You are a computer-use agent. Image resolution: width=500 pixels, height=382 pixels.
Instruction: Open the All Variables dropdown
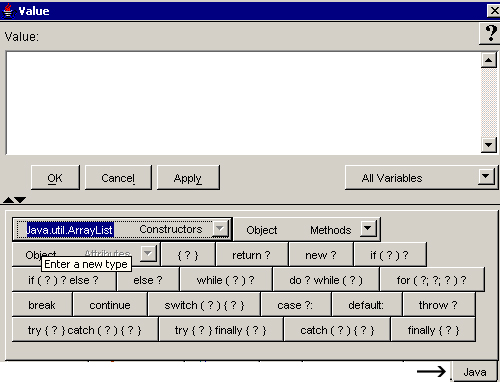pyautogui.click(x=421, y=178)
